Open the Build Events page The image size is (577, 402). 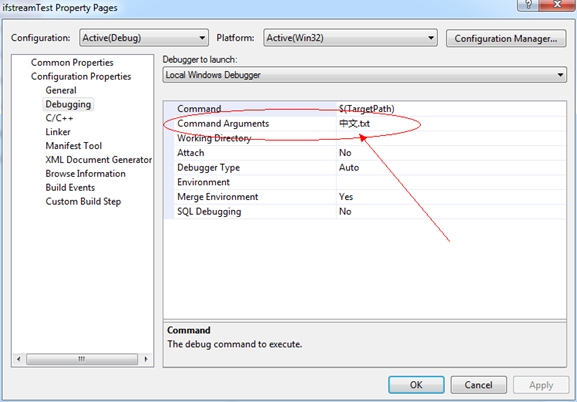point(70,187)
